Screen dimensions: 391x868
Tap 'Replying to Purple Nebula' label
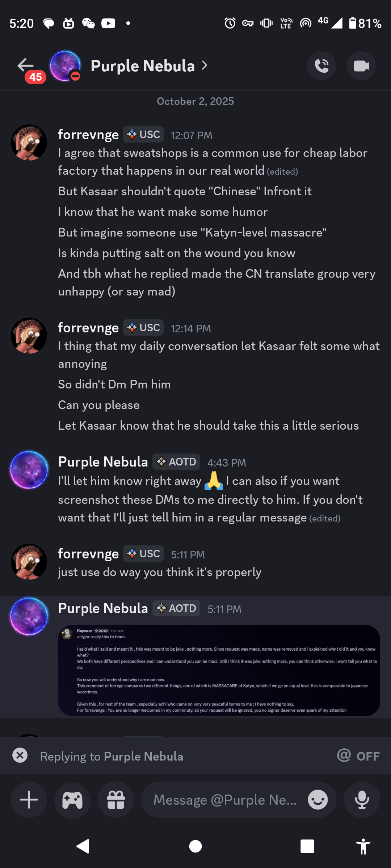point(112,756)
